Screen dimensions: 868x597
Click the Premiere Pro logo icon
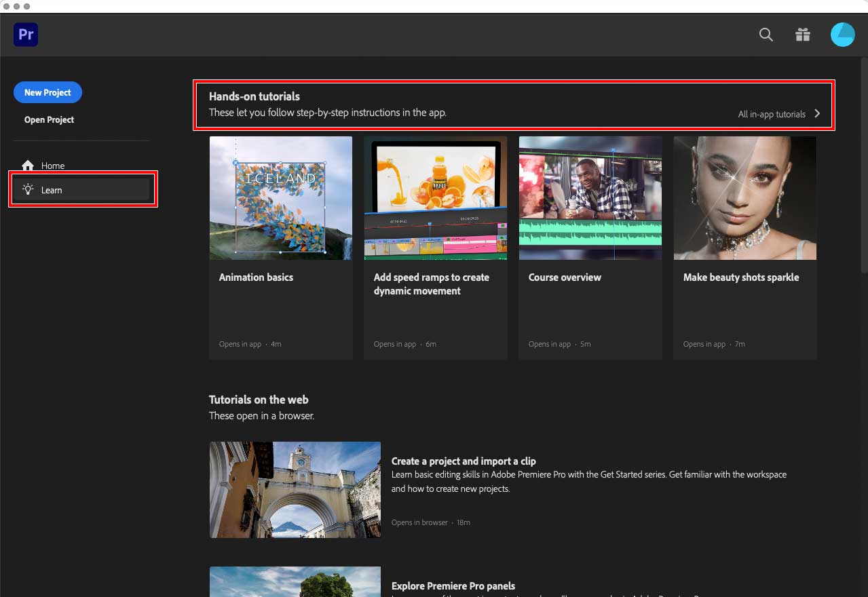(25, 34)
